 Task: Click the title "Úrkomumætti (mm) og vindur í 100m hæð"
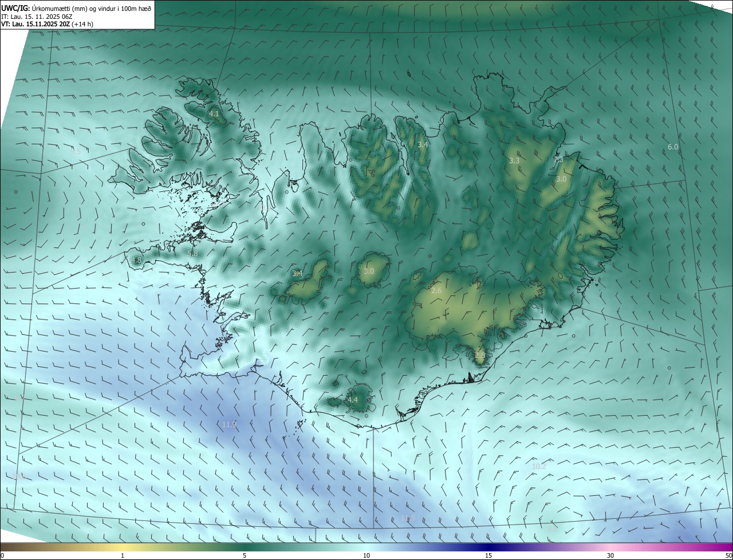point(91,8)
